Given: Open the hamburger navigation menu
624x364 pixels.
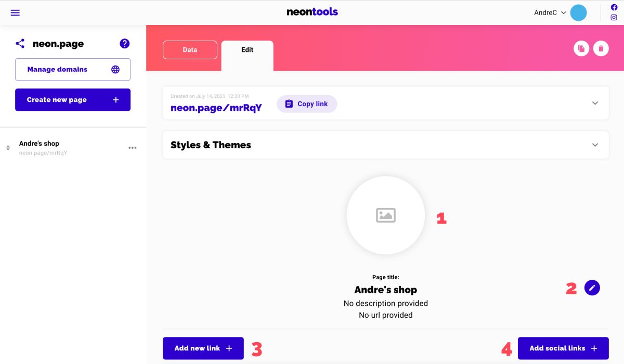Looking at the screenshot, I should tap(15, 12).
